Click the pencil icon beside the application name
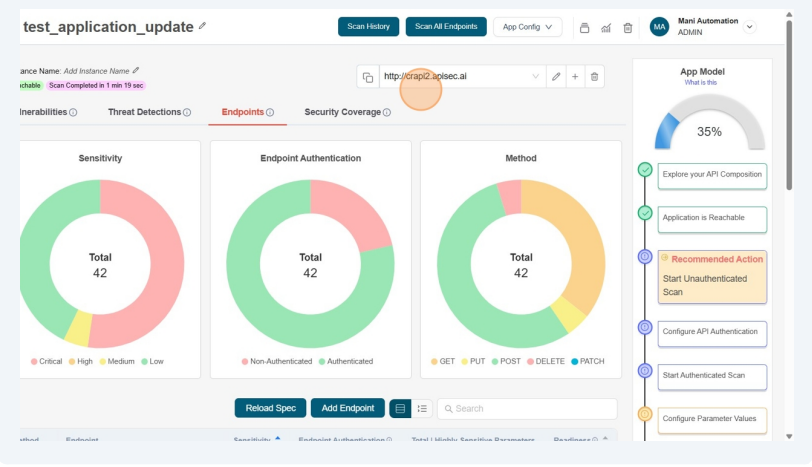812x467 pixels. 203,26
